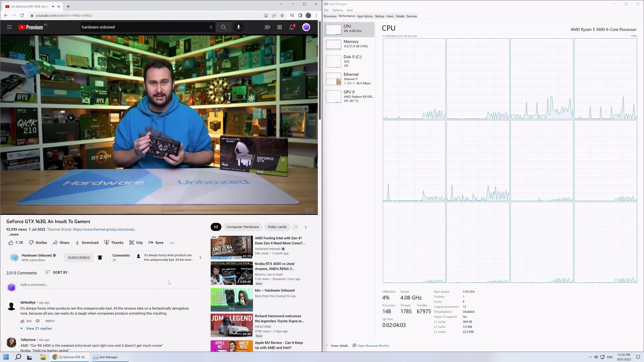Open the thermal-grizzly.com link
Image resolution: width=644 pixels, height=362 pixels.
point(105,230)
